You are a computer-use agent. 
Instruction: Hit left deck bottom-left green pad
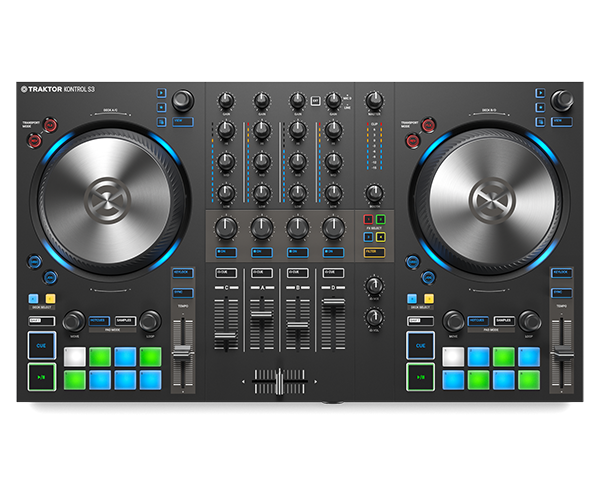click(x=75, y=380)
